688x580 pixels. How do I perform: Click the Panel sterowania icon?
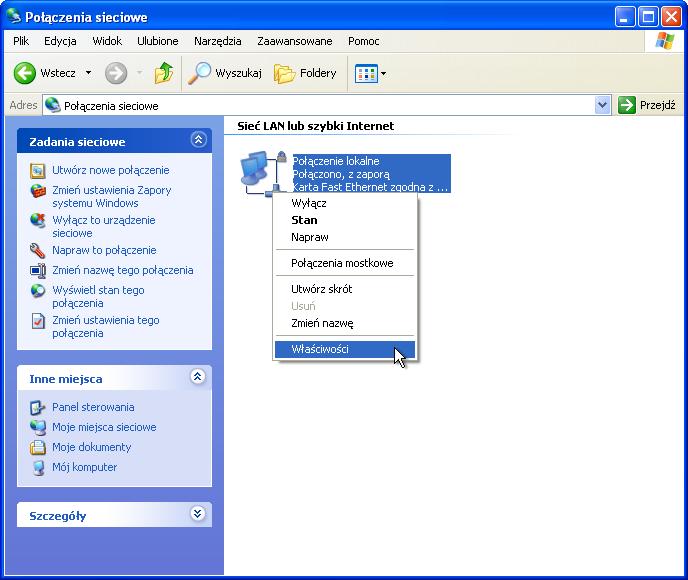38,407
